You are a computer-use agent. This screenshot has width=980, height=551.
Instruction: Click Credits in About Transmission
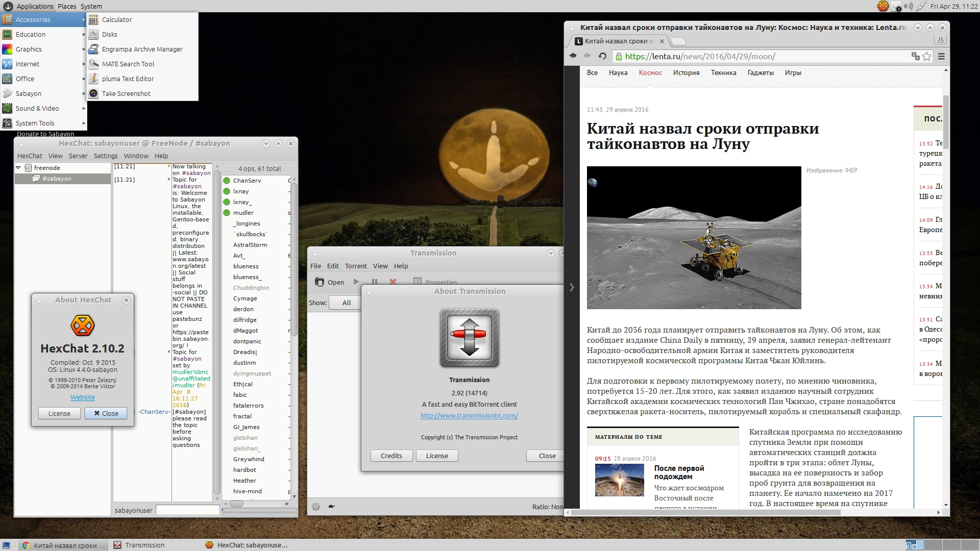click(x=391, y=456)
